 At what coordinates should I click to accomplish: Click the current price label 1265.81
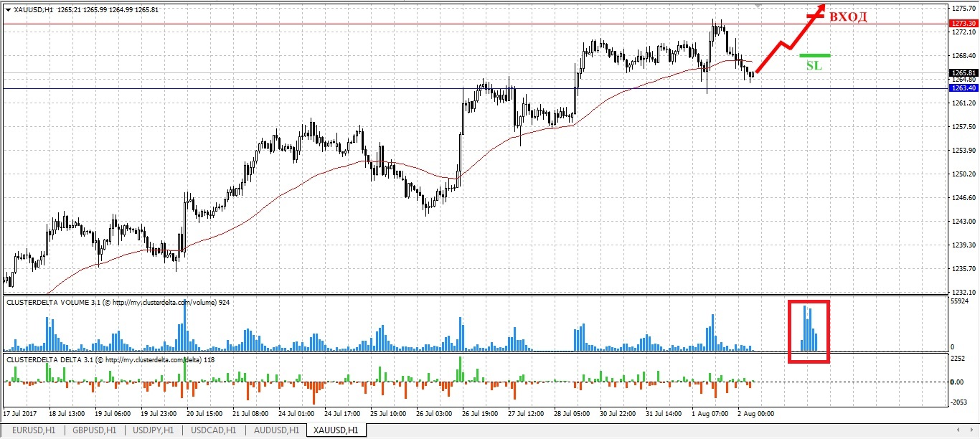963,72
